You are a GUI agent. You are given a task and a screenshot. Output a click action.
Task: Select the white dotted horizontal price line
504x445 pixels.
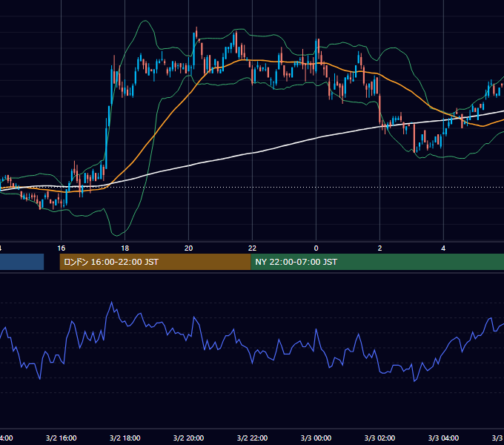[252, 187]
